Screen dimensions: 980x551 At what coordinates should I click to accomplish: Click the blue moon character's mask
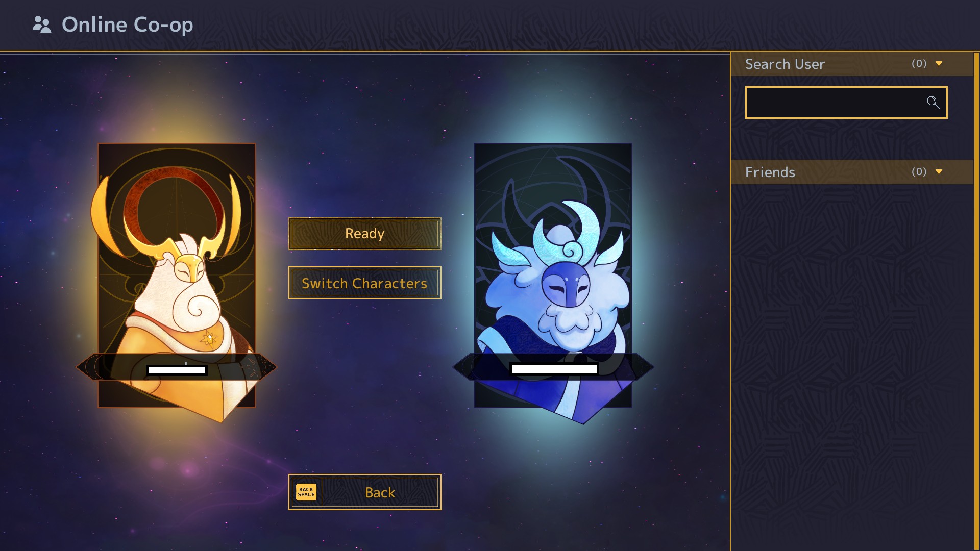(565, 284)
